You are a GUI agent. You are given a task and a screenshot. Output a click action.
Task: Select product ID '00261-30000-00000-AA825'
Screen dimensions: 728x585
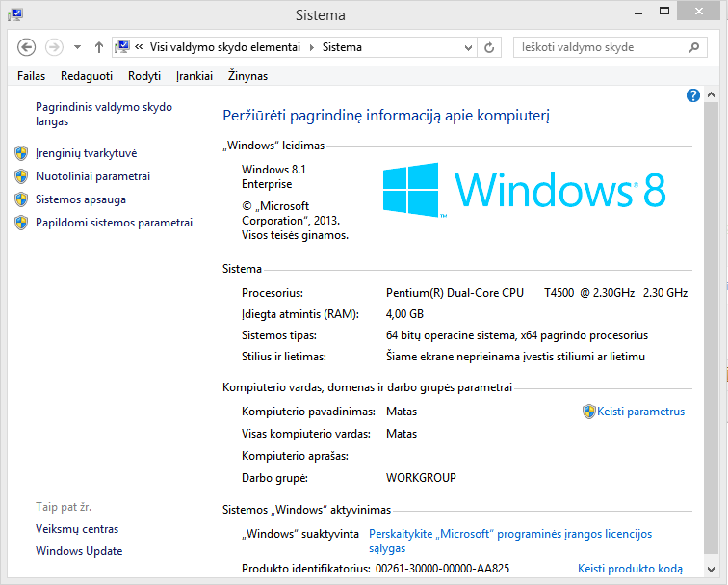(x=442, y=569)
